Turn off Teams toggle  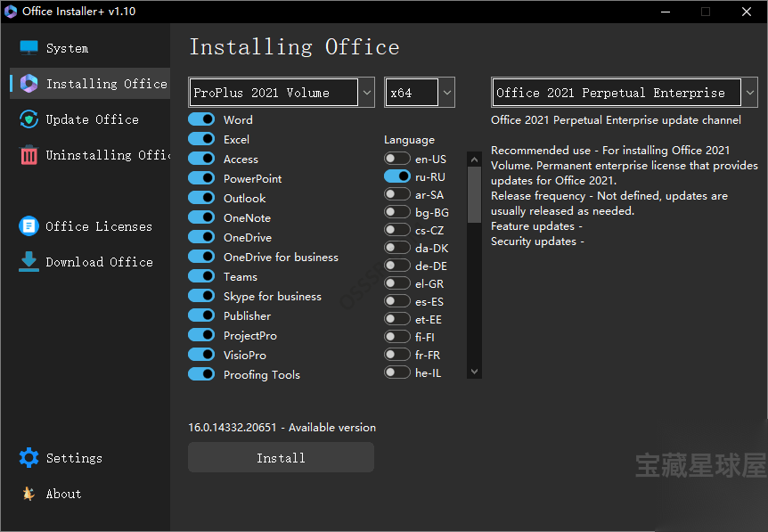[x=201, y=275]
